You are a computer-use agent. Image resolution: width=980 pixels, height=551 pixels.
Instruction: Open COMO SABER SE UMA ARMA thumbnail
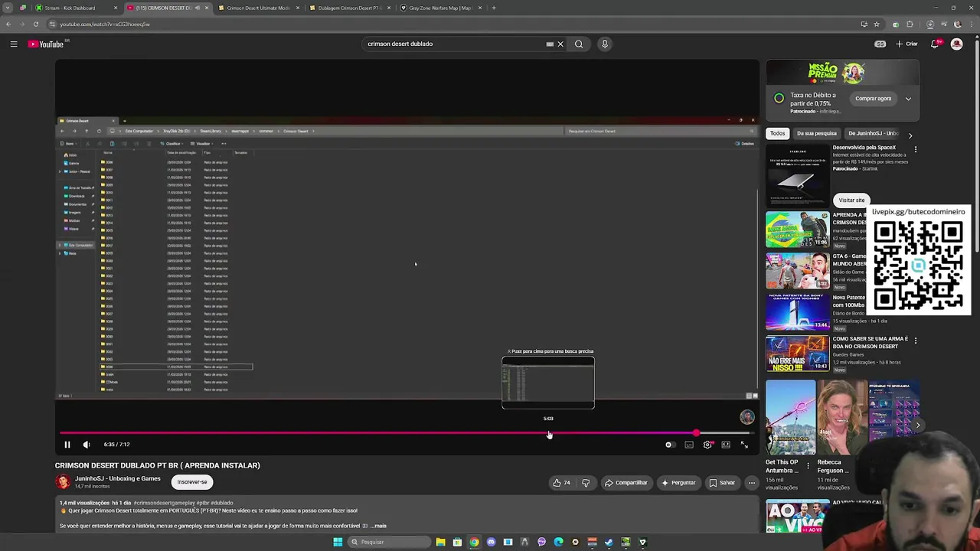(797, 354)
